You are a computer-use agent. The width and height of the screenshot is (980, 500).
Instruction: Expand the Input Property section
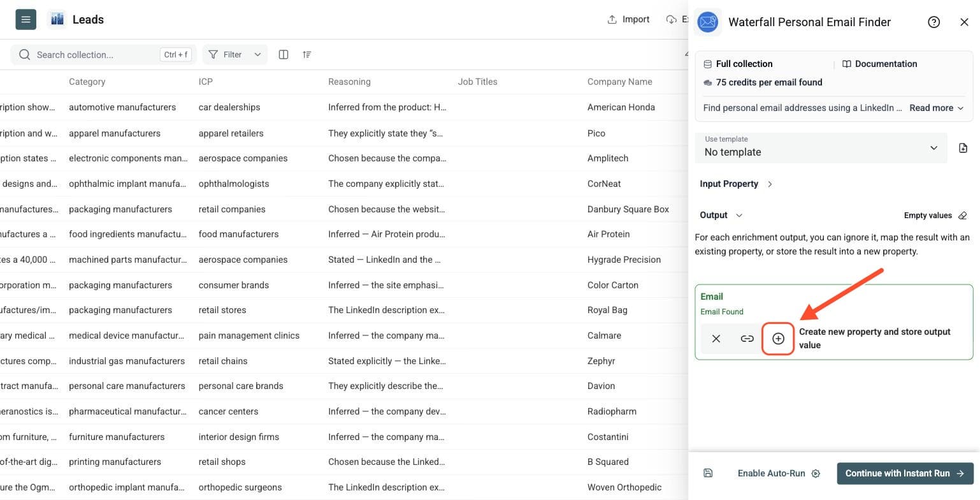[x=736, y=184]
